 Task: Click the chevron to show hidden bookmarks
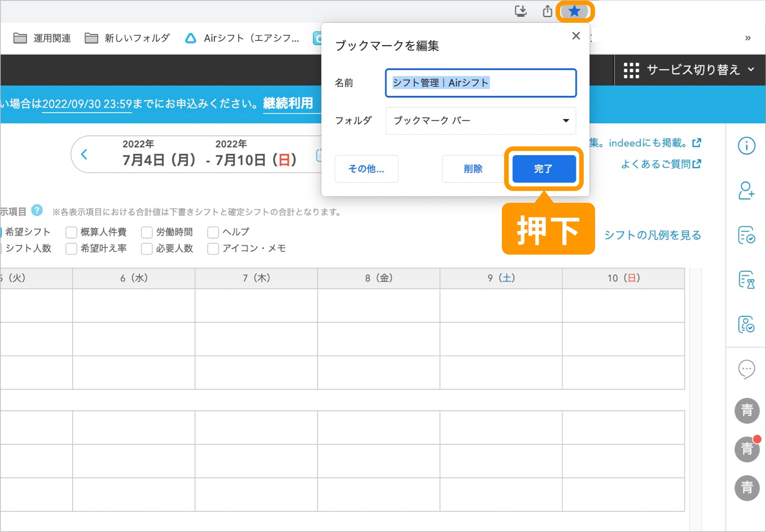coord(747,37)
